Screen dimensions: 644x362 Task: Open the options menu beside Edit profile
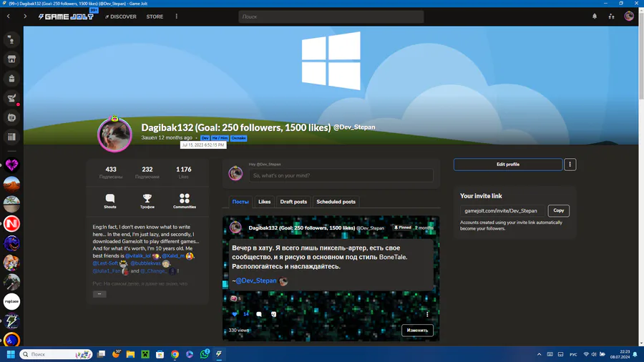[x=570, y=164]
